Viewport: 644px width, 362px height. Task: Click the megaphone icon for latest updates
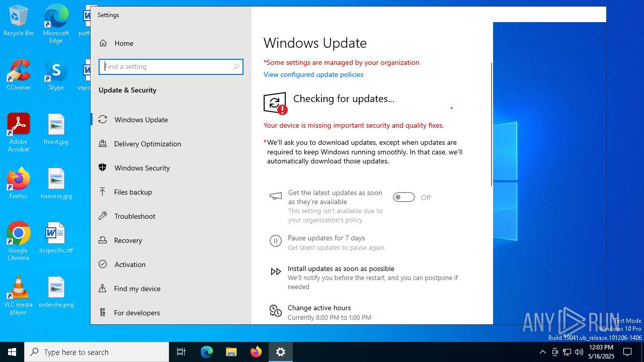[x=275, y=196]
